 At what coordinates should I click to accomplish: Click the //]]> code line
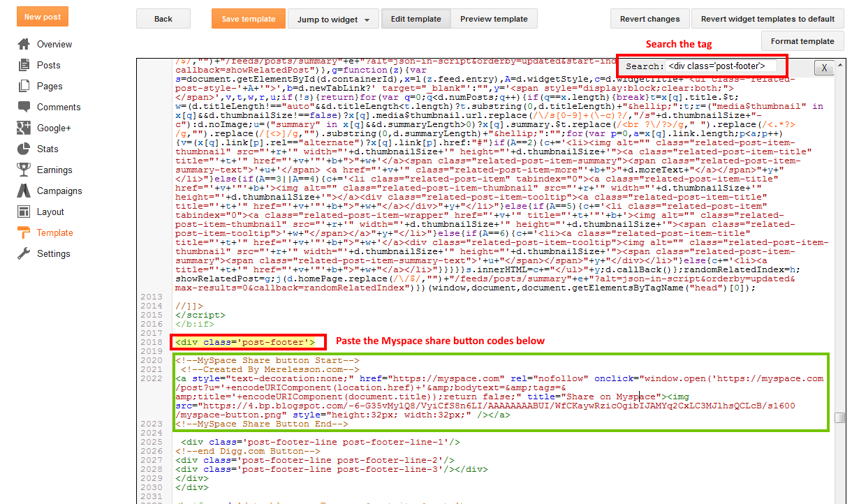[x=189, y=306]
